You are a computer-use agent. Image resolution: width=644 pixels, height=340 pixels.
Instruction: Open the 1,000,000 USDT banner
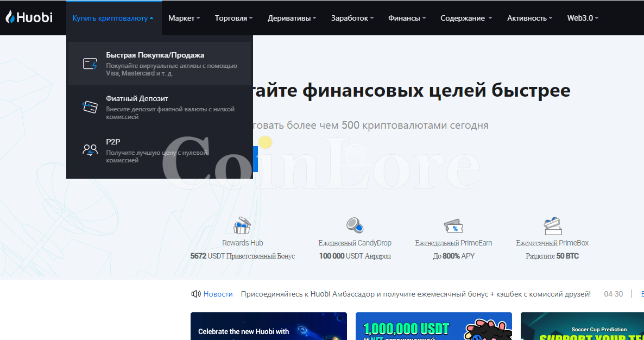pos(434,326)
